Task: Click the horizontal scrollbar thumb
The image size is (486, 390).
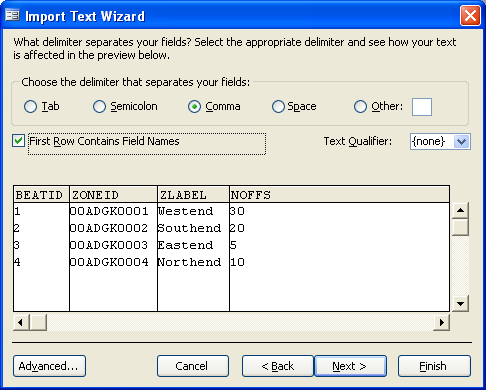Action: (38, 322)
